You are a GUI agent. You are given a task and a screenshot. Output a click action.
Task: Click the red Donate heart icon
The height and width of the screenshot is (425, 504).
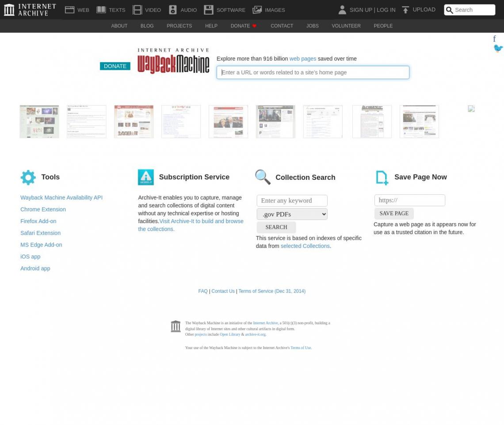coord(254,26)
